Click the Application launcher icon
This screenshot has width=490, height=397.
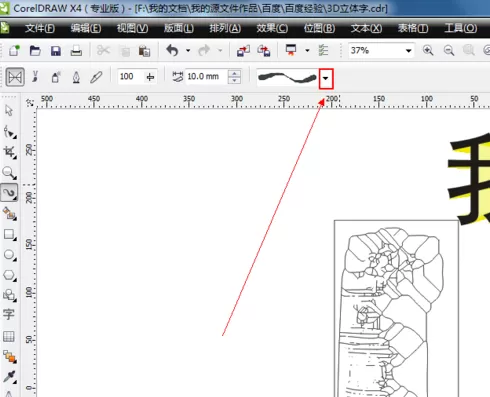click(x=291, y=50)
